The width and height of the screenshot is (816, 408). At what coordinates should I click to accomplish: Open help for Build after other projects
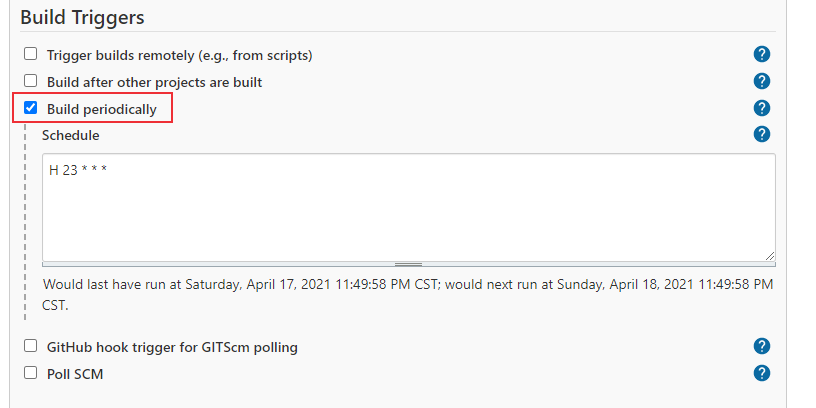(761, 81)
